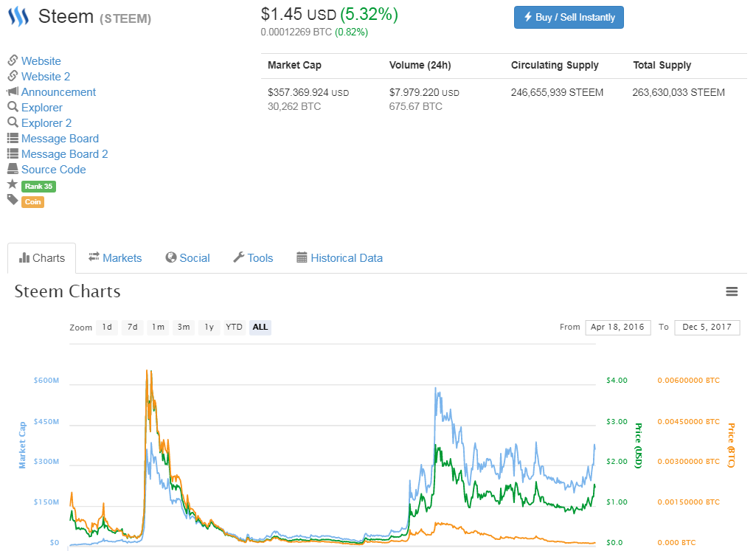Click the $4.00 price axis tick
This screenshot has height=551, width=756.
point(617,381)
